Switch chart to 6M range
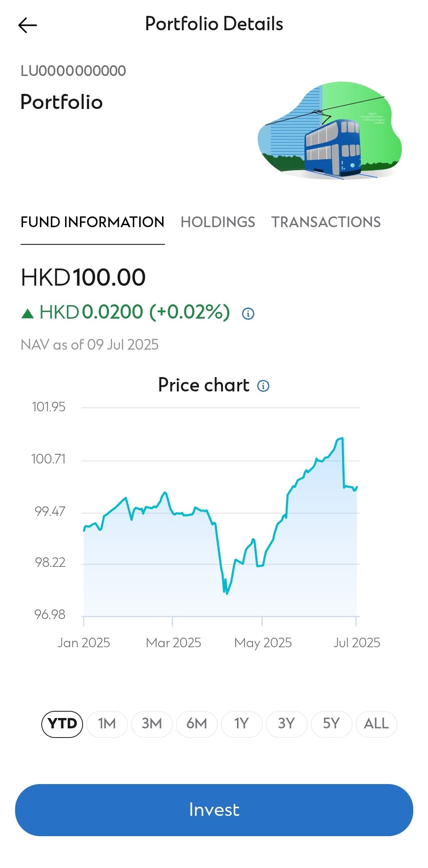Screen dimensions: 428x868 pyautogui.click(x=197, y=724)
